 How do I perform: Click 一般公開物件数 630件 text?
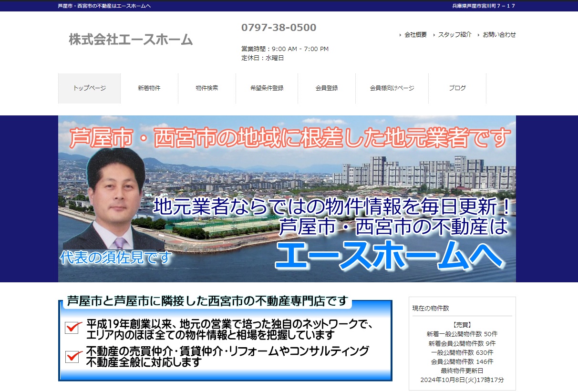click(462, 352)
